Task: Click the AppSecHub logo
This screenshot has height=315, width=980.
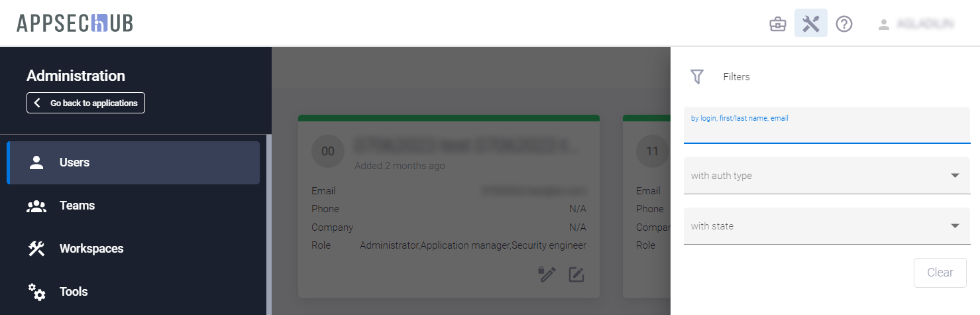Action: [75, 24]
